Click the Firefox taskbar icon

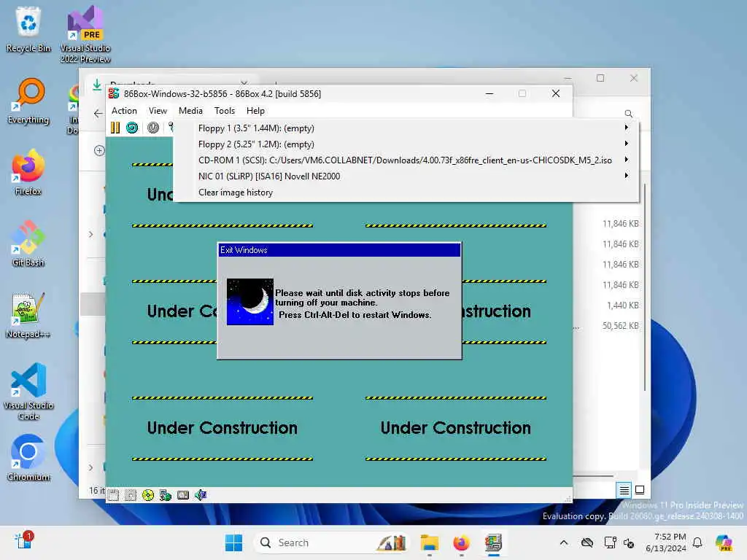pyautogui.click(x=461, y=542)
